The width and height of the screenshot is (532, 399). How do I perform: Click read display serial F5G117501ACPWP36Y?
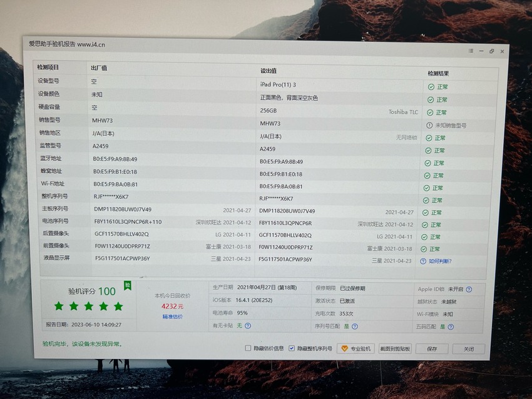[x=285, y=260]
